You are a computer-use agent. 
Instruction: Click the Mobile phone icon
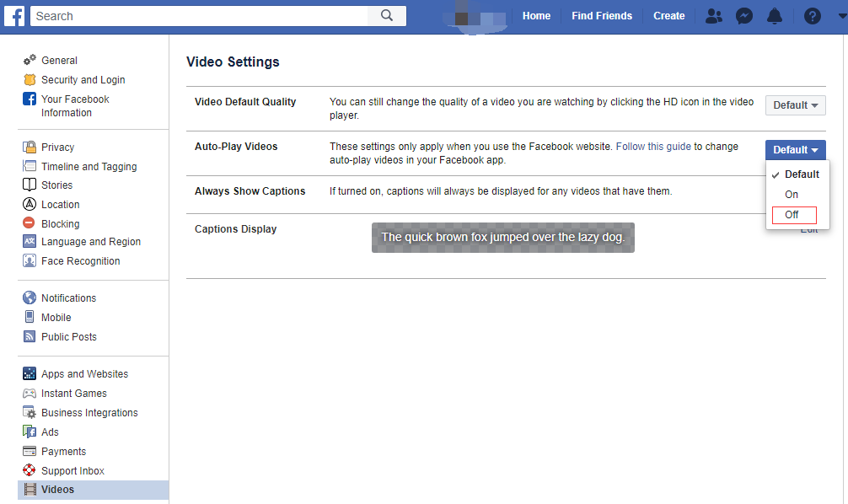pos(30,317)
